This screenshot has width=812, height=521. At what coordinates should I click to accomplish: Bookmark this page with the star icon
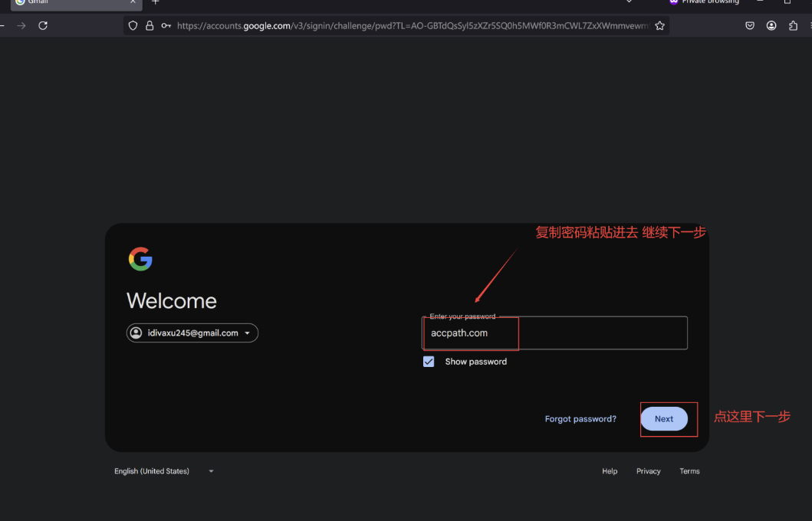(659, 25)
